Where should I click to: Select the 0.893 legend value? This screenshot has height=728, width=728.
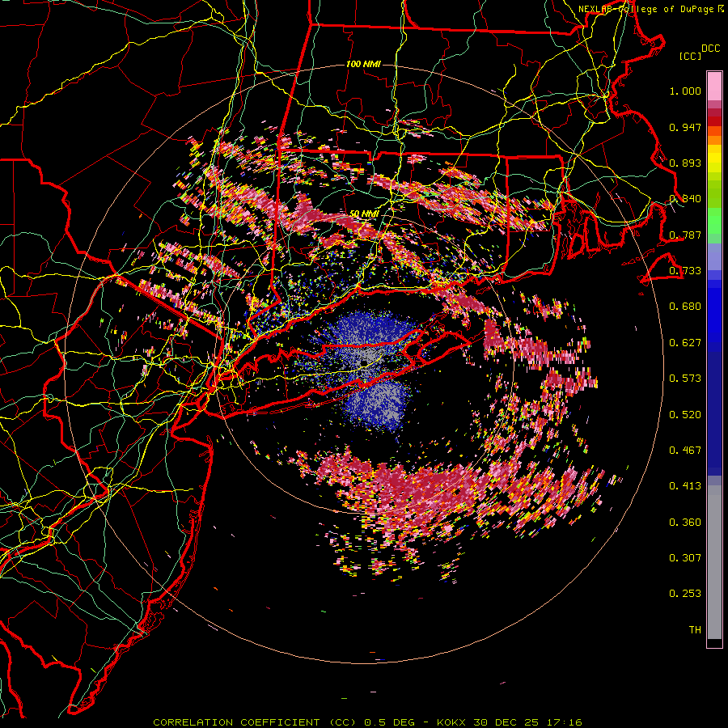point(685,163)
